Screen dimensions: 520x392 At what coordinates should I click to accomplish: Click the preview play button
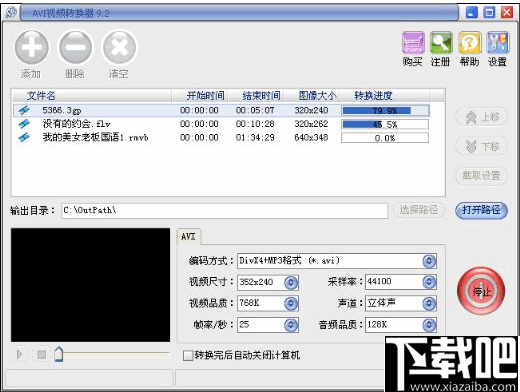click(x=20, y=354)
